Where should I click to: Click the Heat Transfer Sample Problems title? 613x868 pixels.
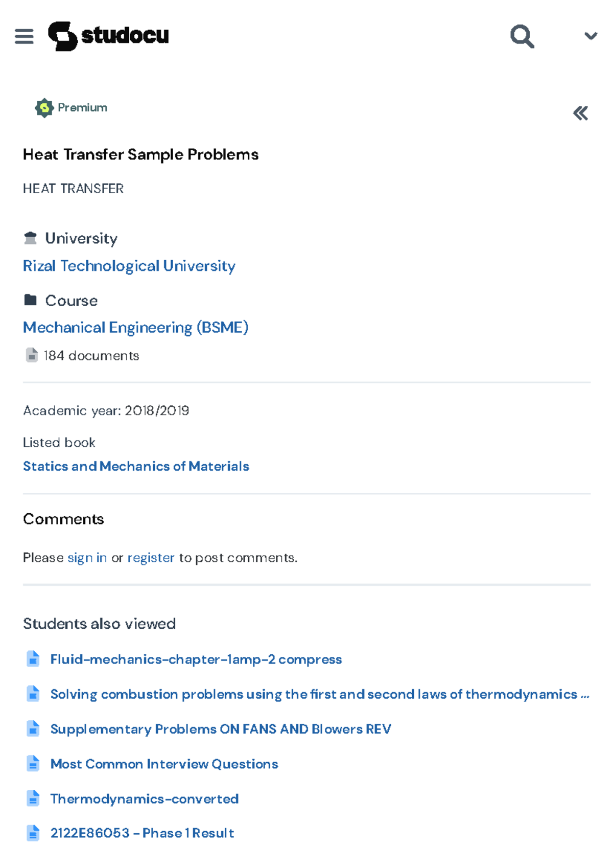tap(140, 154)
